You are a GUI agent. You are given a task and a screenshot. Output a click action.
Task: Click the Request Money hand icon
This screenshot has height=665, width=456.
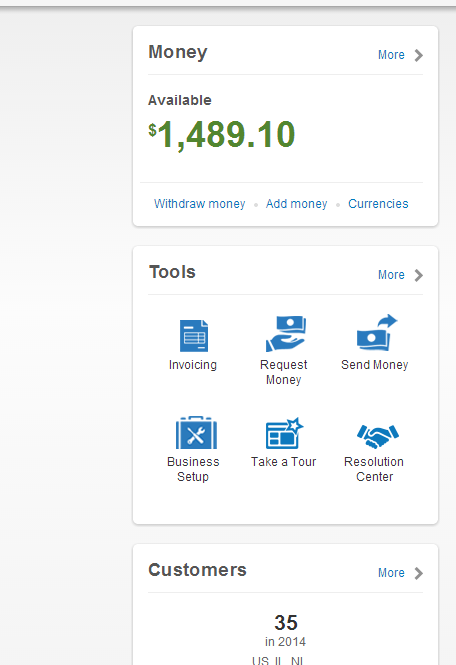pyautogui.click(x=286, y=333)
